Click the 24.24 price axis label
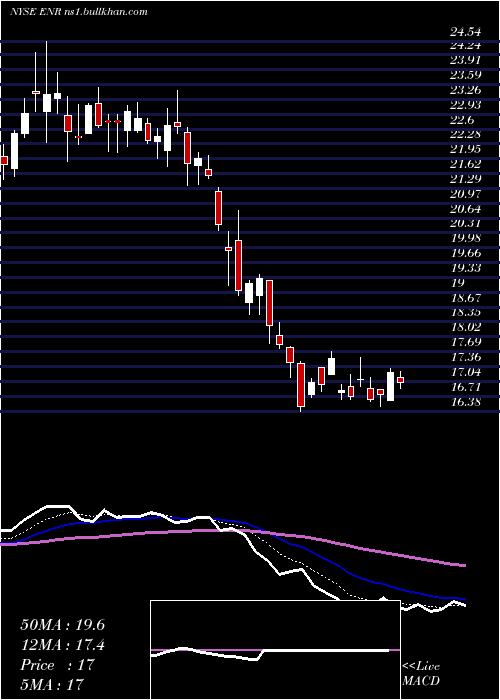This screenshot has width=500, height=700. (466, 46)
